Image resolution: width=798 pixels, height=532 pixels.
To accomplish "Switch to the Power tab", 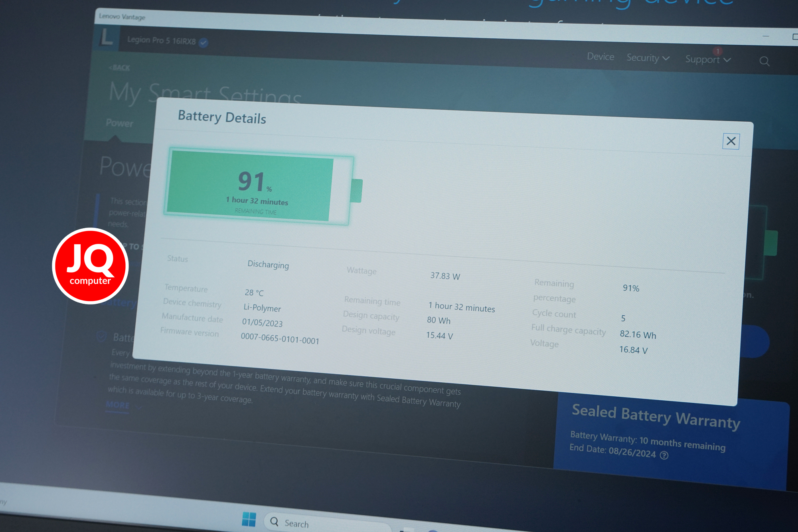I will pyautogui.click(x=119, y=123).
